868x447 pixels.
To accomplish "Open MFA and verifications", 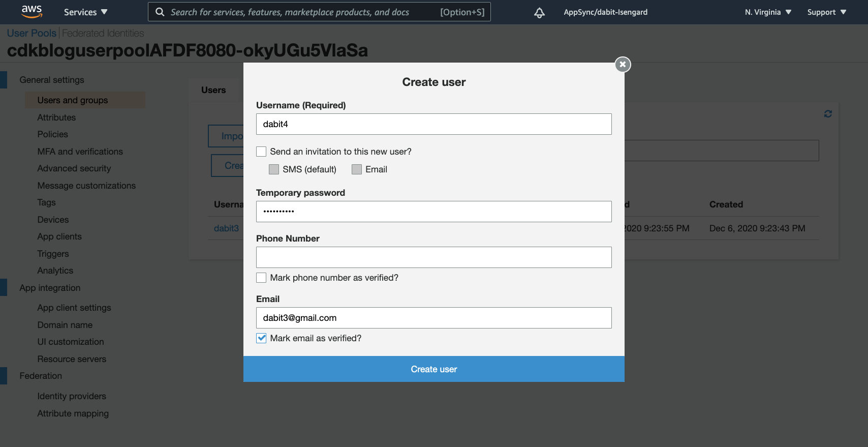I will click(80, 152).
